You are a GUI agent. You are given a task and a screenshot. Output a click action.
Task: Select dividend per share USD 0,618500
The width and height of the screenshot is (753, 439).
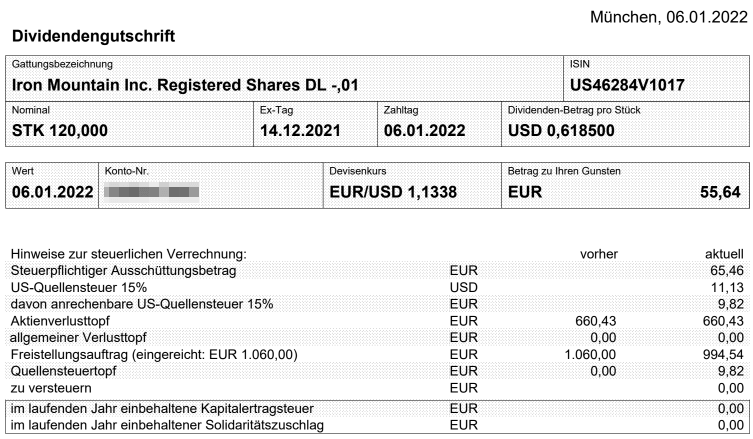pos(561,131)
